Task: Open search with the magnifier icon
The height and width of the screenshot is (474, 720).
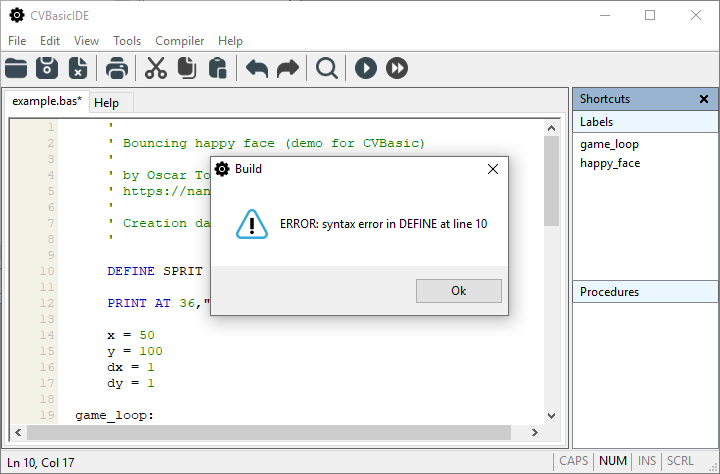Action: tap(326, 68)
